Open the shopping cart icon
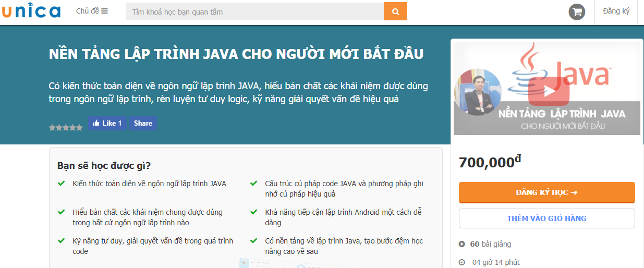The height and width of the screenshot is (268, 644). pyautogui.click(x=577, y=11)
